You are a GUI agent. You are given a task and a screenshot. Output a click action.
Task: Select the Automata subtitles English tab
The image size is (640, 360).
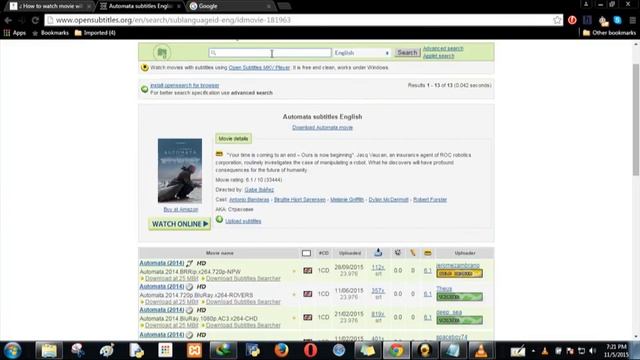[140, 6]
